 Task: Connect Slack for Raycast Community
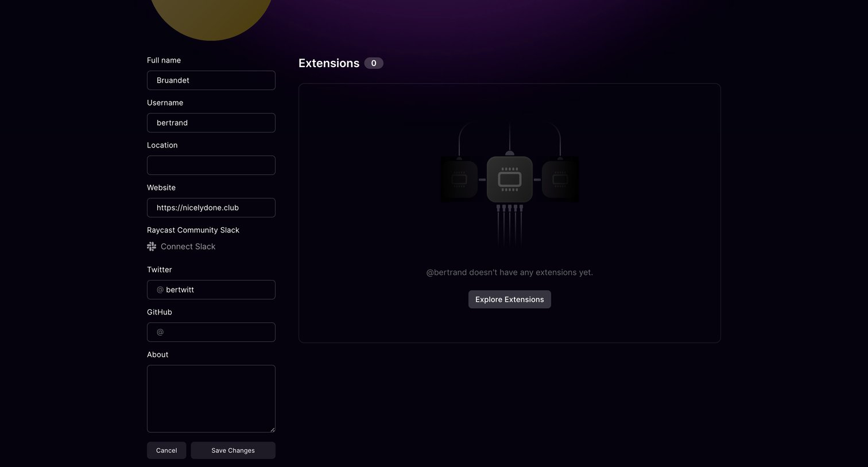tap(181, 247)
